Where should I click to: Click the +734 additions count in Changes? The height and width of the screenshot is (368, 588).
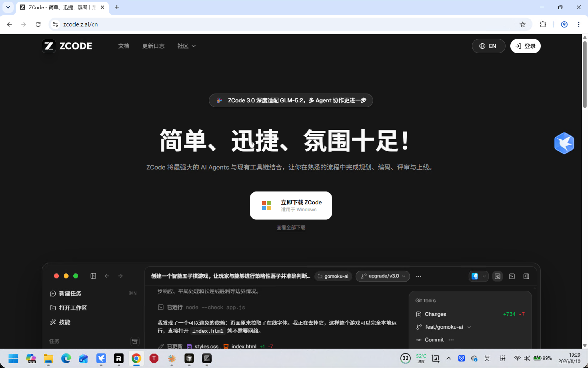point(509,314)
